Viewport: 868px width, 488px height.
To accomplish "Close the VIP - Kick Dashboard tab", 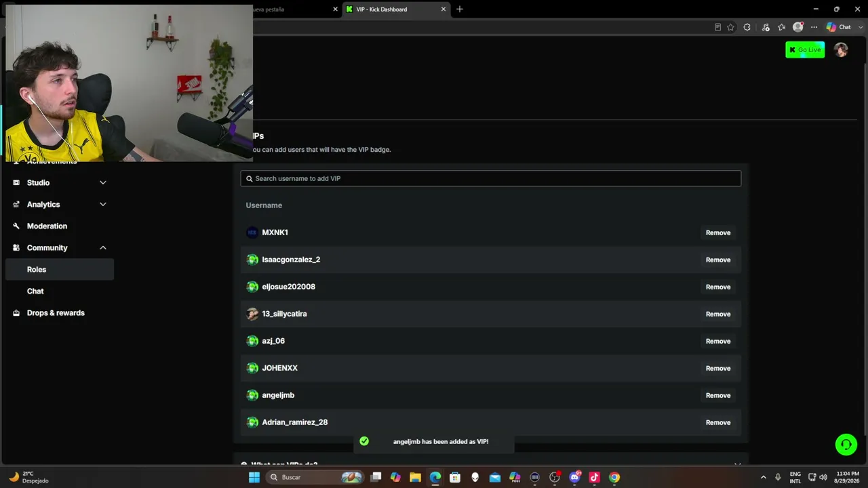I will point(443,9).
